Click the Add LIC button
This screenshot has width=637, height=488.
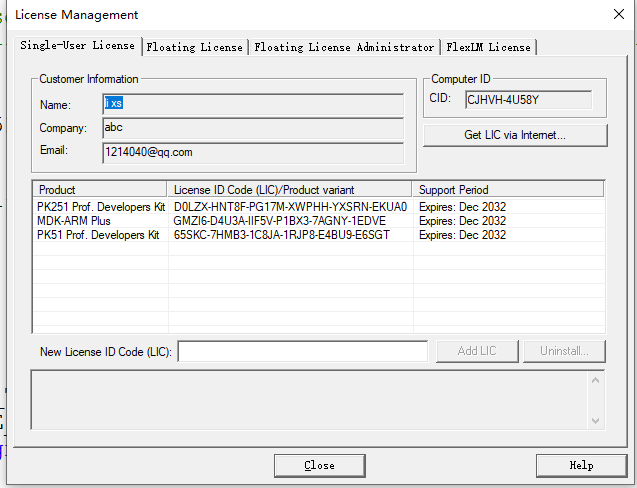477,351
